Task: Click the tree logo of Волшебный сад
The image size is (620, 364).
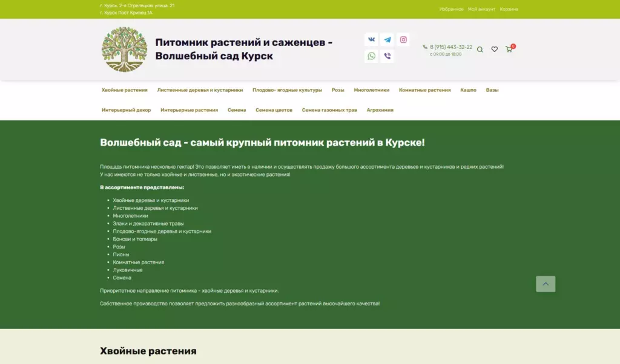Action: [124, 50]
